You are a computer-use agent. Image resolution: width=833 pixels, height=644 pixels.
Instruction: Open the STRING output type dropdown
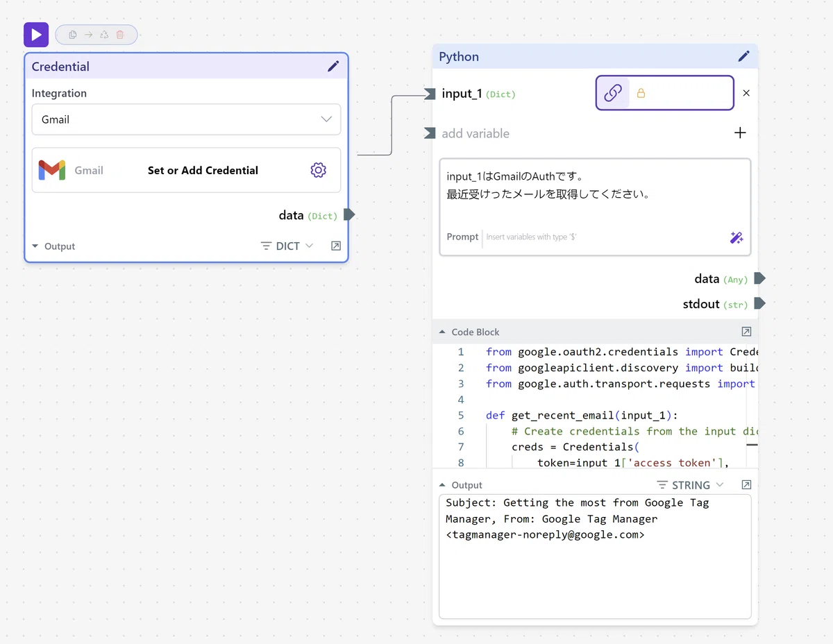click(690, 484)
